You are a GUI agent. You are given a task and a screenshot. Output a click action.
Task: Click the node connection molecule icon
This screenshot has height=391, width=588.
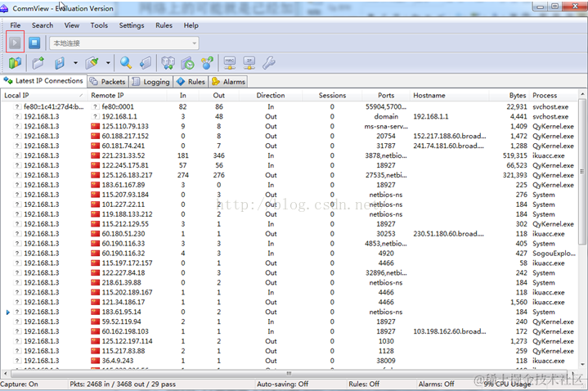click(x=208, y=63)
